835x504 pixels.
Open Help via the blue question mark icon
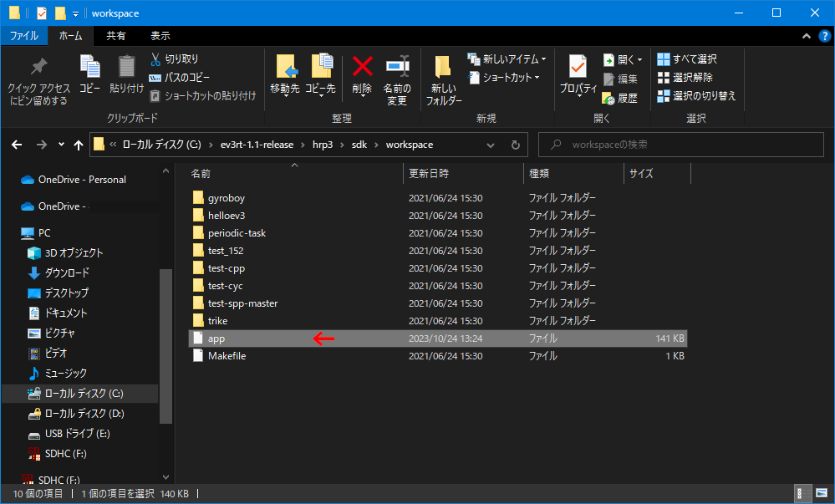pyautogui.click(x=825, y=35)
